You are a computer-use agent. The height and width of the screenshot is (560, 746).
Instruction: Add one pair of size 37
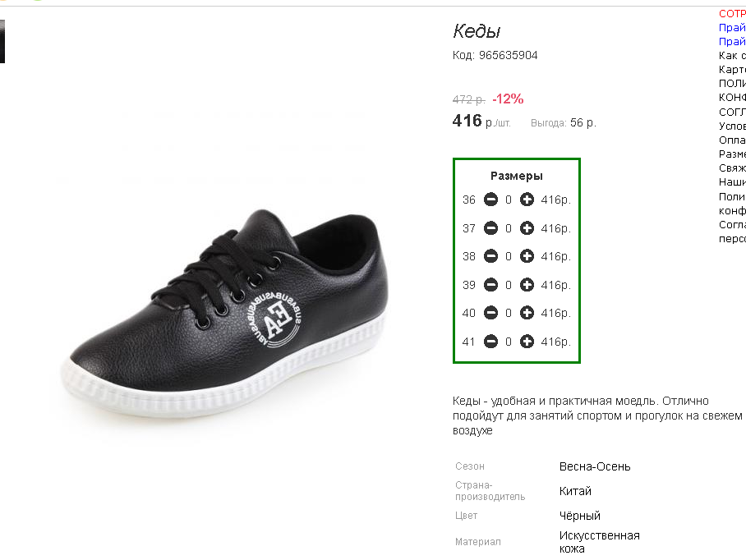tap(527, 228)
